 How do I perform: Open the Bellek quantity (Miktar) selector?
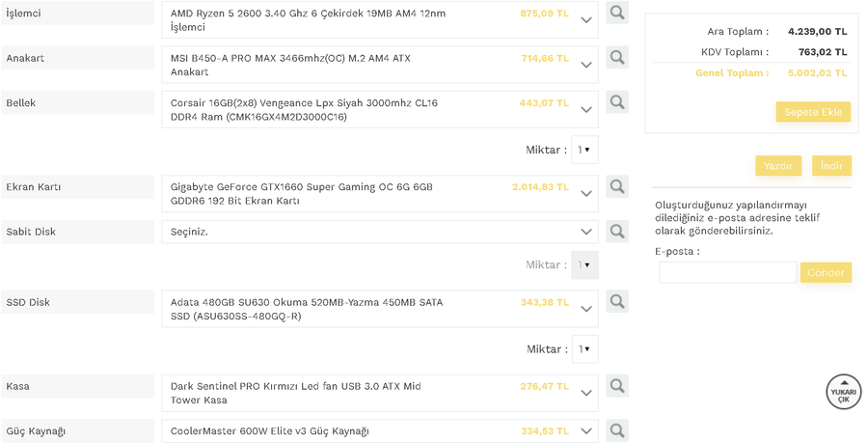point(584,151)
